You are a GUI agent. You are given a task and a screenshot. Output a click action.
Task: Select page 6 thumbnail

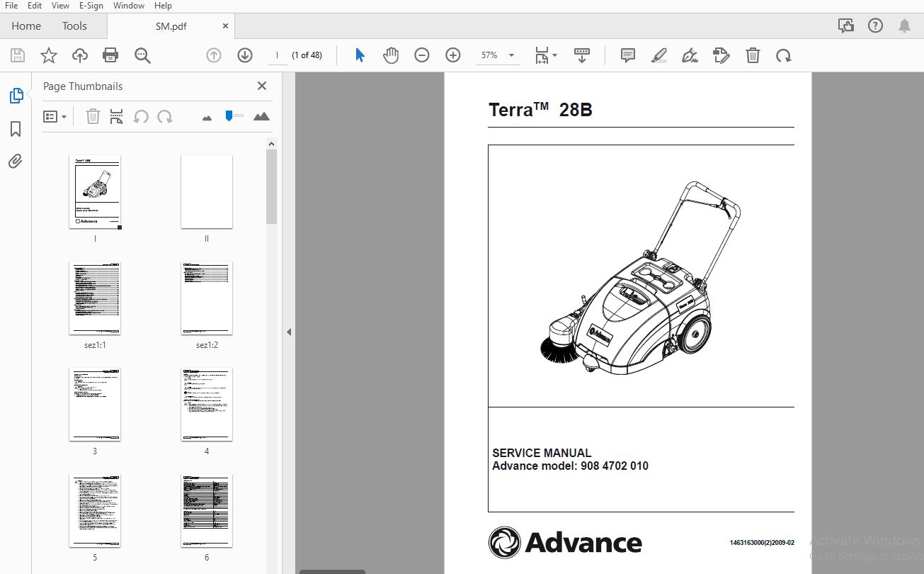click(207, 511)
